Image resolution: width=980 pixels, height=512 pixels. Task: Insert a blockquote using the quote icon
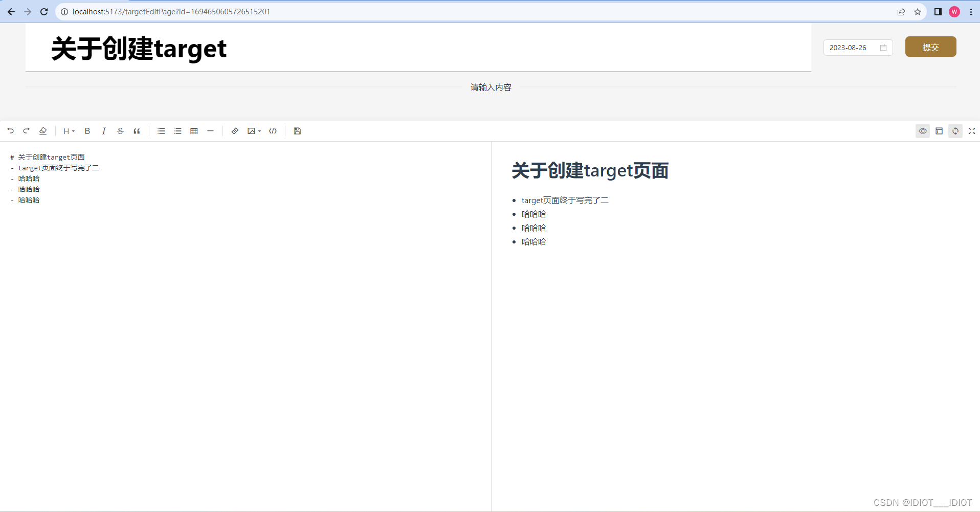point(137,131)
